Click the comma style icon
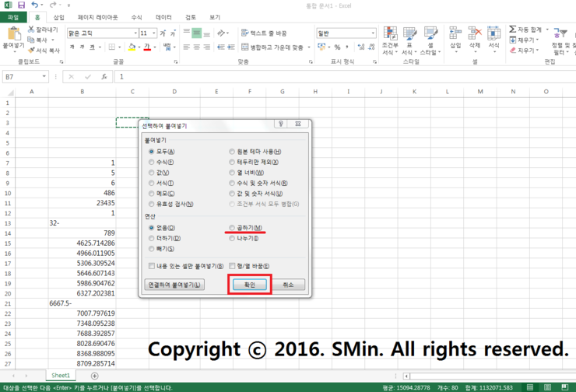This screenshot has width=576, height=392. click(347, 47)
